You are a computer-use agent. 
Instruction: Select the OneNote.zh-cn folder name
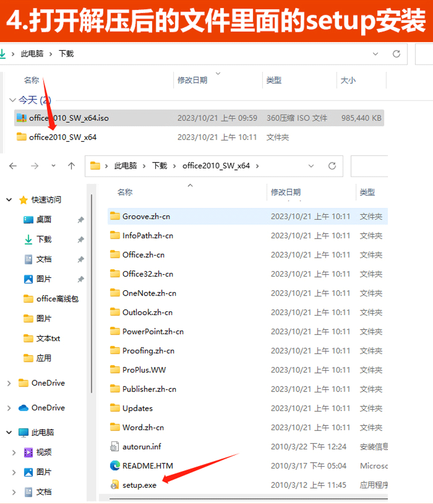[149, 293]
